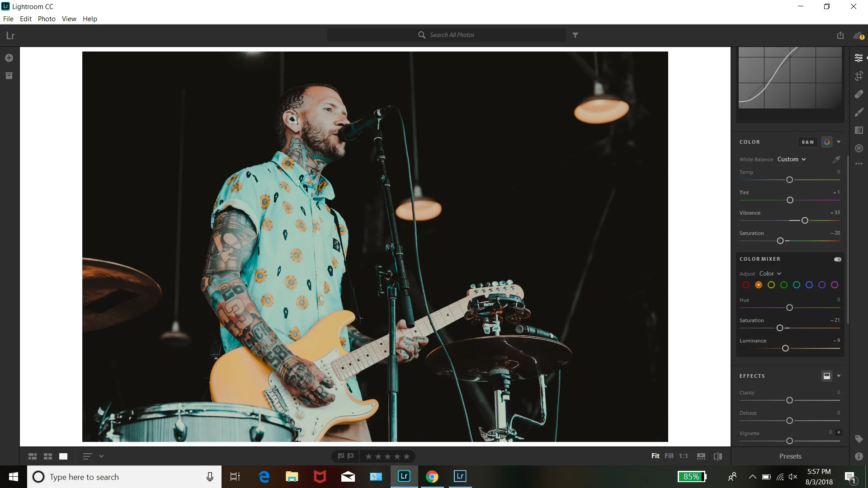Screen dimensions: 868x488
Task: Select the adjustment Brush tool
Action: coord(859,112)
